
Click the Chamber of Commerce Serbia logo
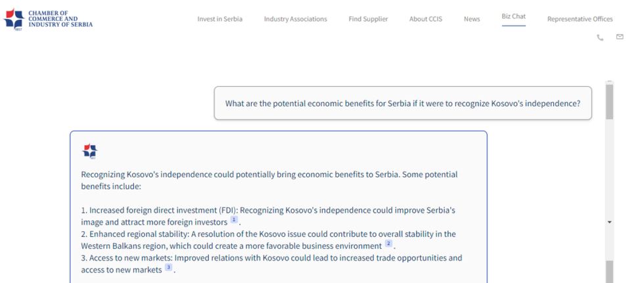[49, 19]
